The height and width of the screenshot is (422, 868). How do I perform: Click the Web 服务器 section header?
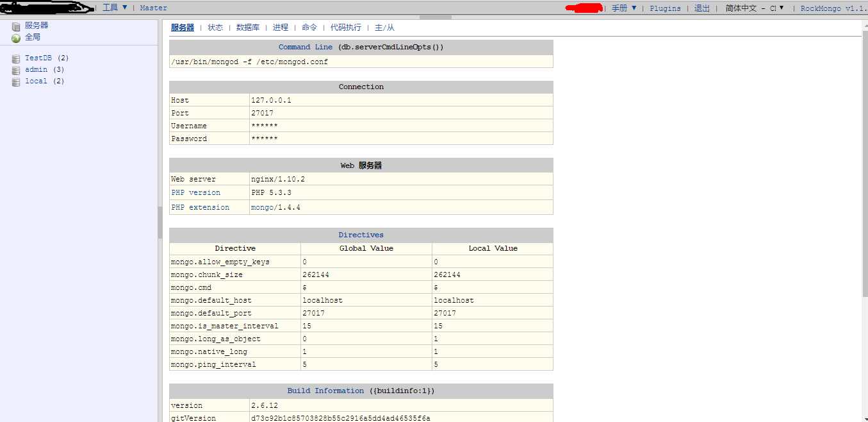pos(361,165)
